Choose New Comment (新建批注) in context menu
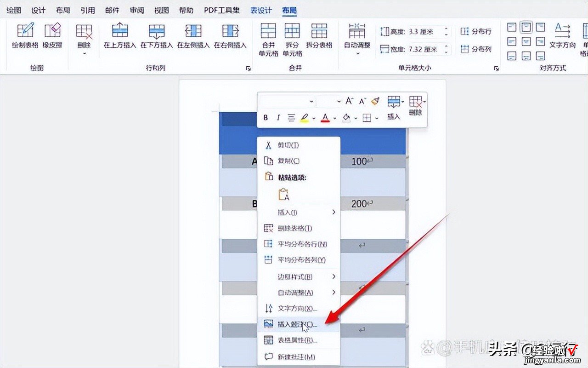 coord(299,356)
